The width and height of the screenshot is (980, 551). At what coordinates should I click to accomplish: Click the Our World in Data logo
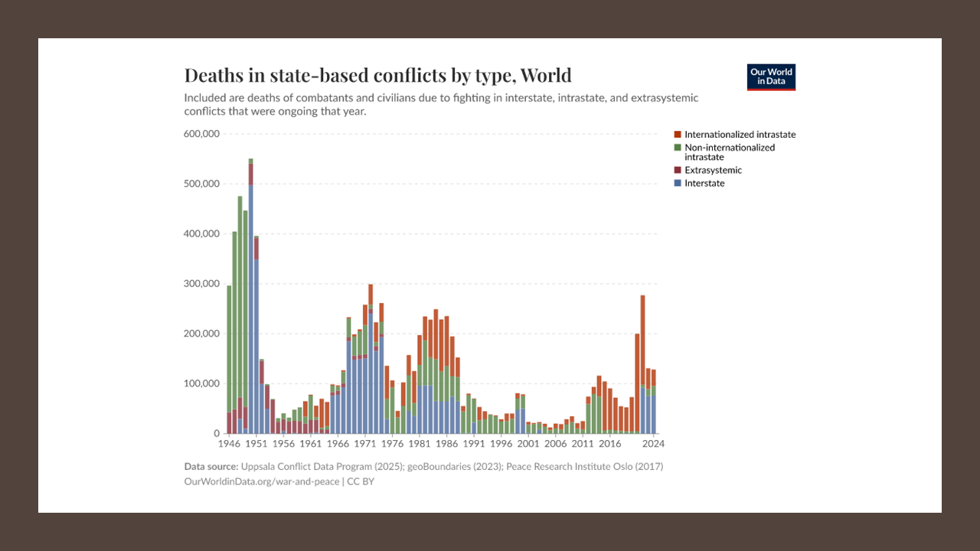coord(771,77)
